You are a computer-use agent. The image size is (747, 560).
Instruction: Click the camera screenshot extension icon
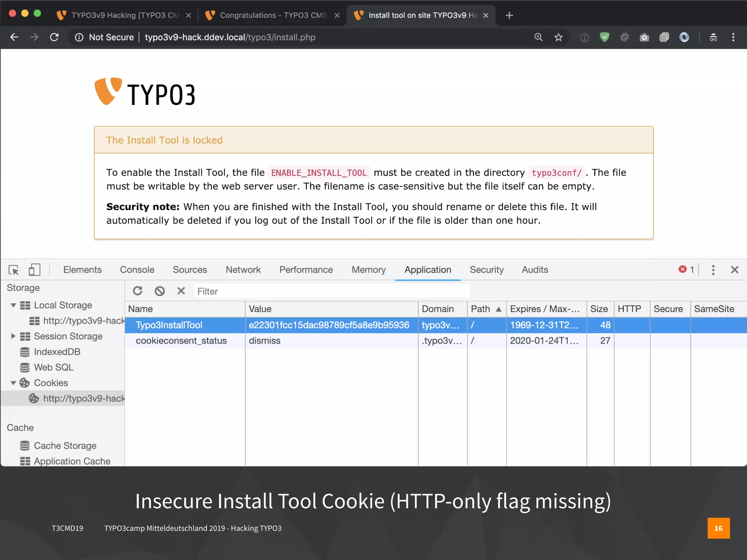[645, 37]
